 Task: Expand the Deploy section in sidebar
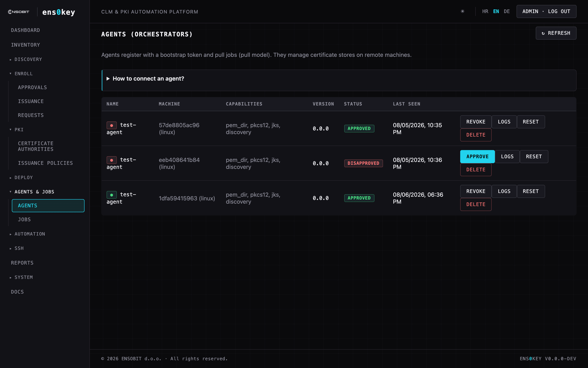coord(21,177)
